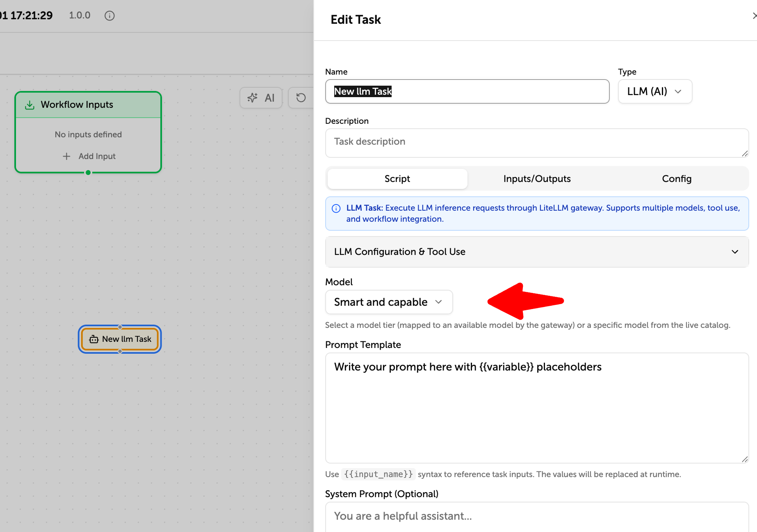Screen dimensions: 757x532
Task: Click the top connector of task node
Action: coord(120,327)
